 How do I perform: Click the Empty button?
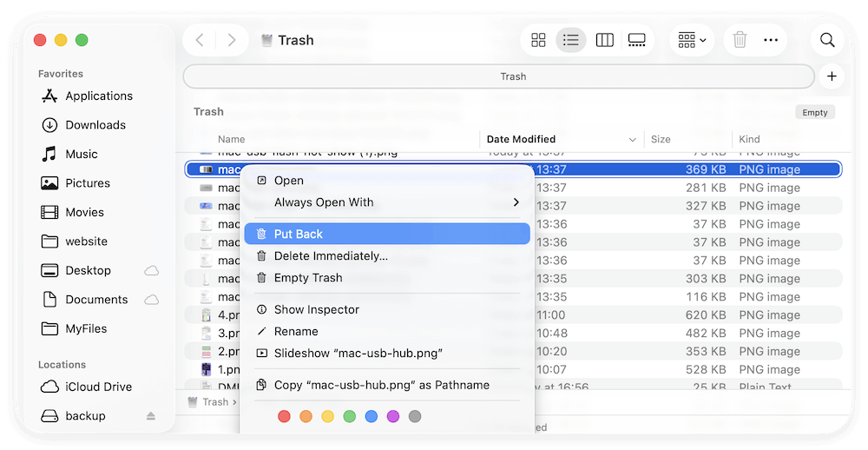click(815, 113)
